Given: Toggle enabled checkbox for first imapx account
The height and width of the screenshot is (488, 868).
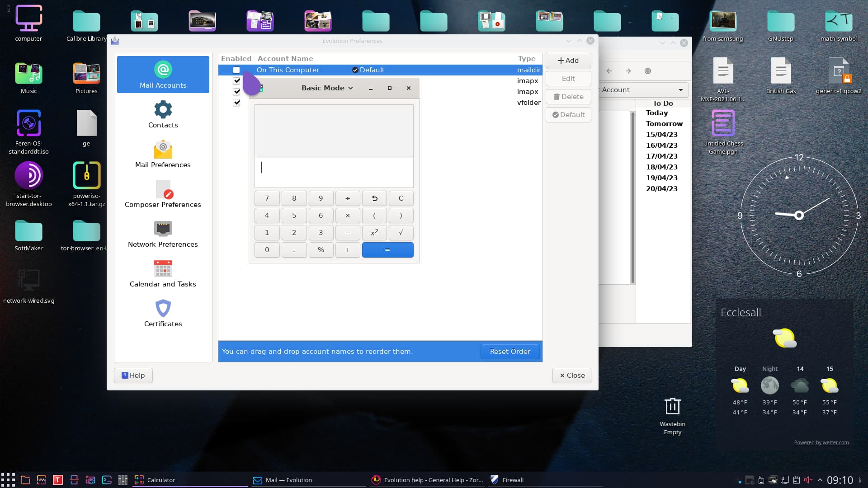Looking at the screenshot, I should coord(237,80).
